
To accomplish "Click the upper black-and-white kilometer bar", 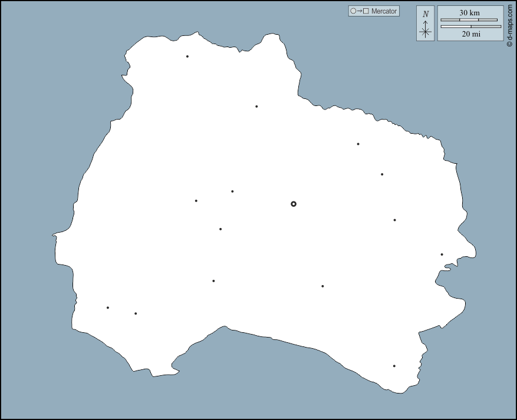I will 469,20.
